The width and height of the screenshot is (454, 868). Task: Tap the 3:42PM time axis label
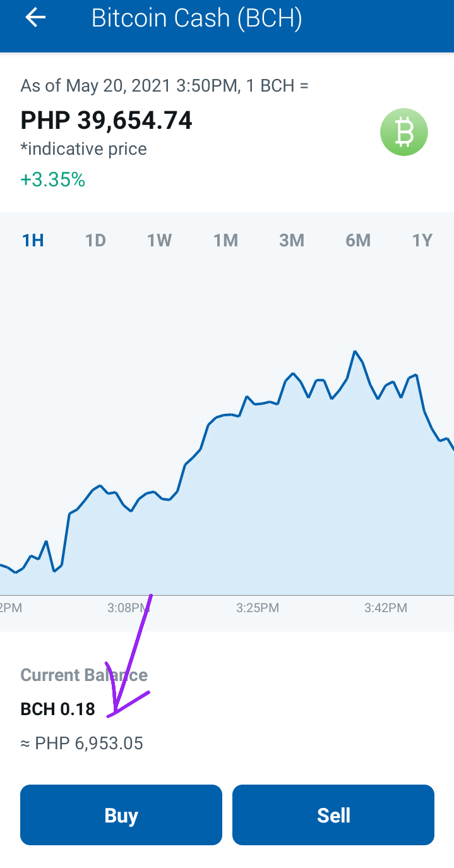[x=386, y=608]
